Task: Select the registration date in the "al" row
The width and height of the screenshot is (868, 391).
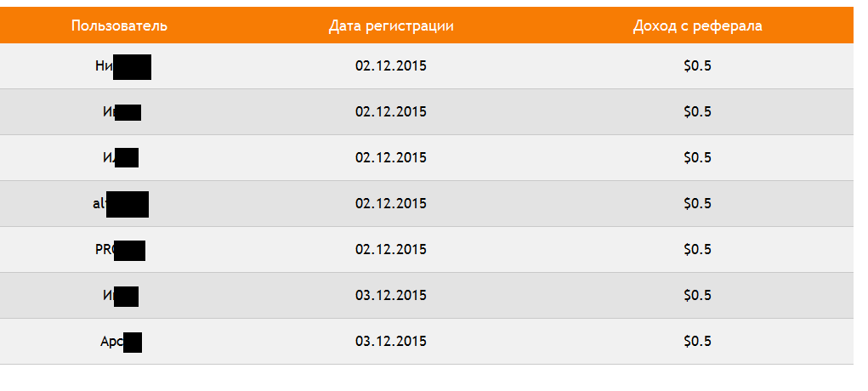Action: tap(391, 203)
